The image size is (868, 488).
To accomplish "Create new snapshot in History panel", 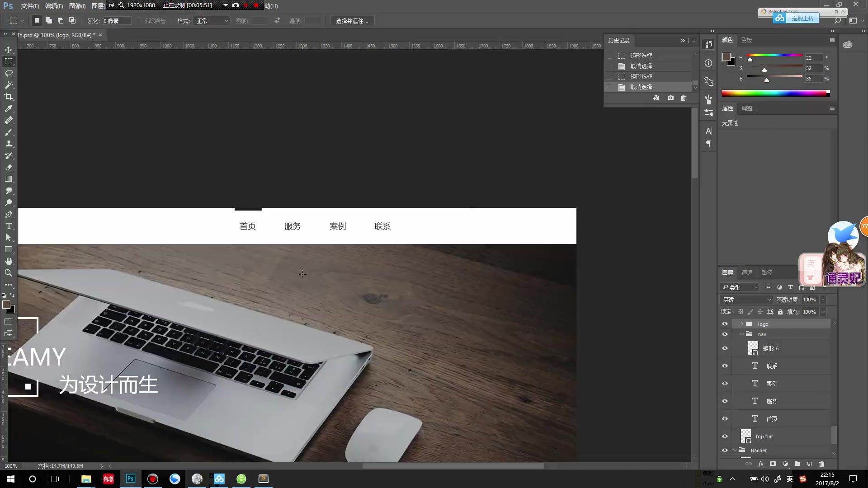I will click(670, 98).
